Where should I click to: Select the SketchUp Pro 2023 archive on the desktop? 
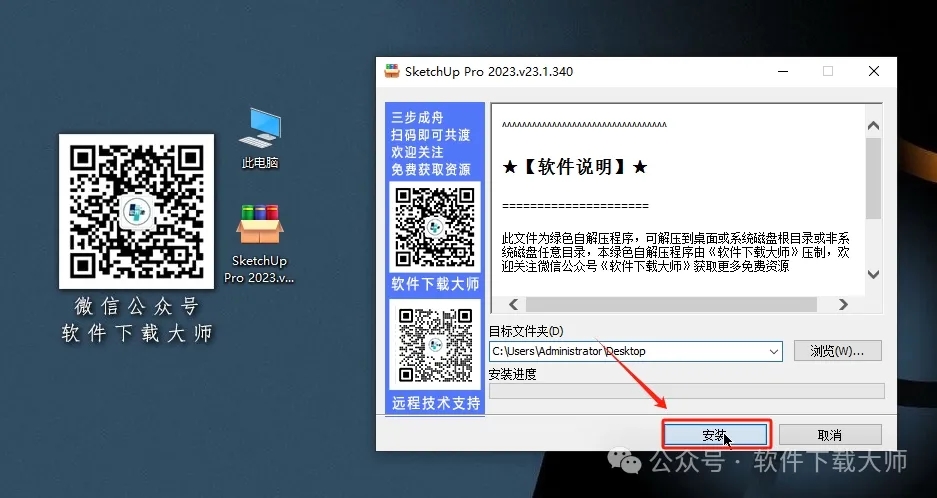tap(259, 244)
